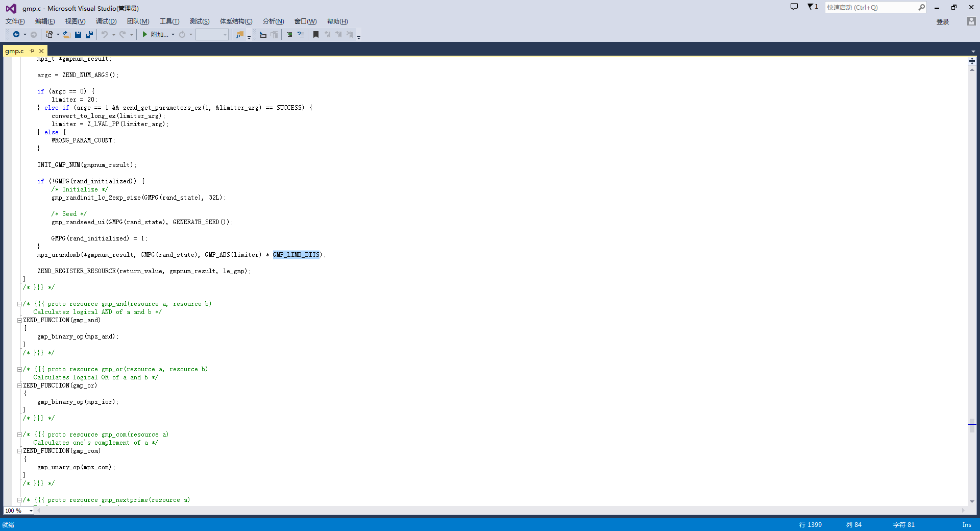The width and height of the screenshot is (980, 531).
Task: Click the Navigate Backward arrow icon
Action: coord(16,35)
